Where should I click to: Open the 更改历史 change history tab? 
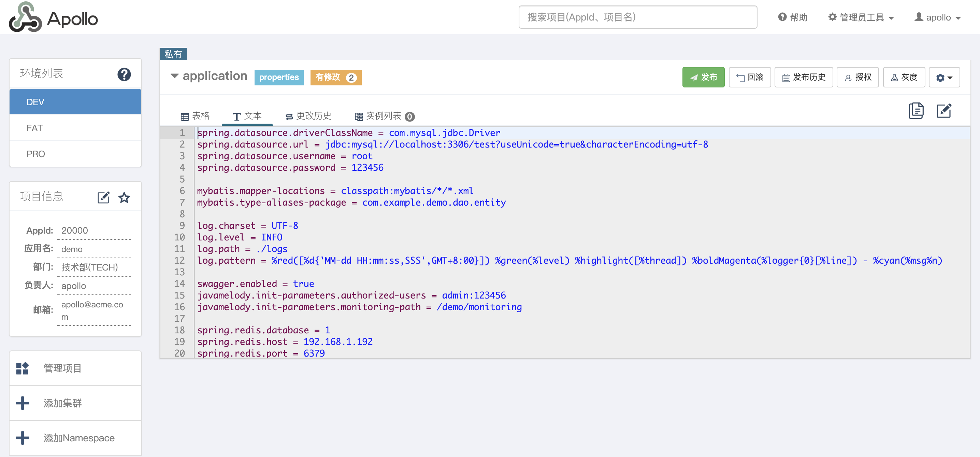(x=308, y=116)
